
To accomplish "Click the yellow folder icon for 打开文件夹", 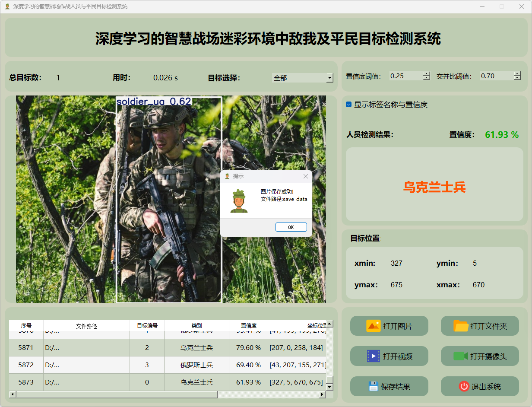I will coord(461,326).
